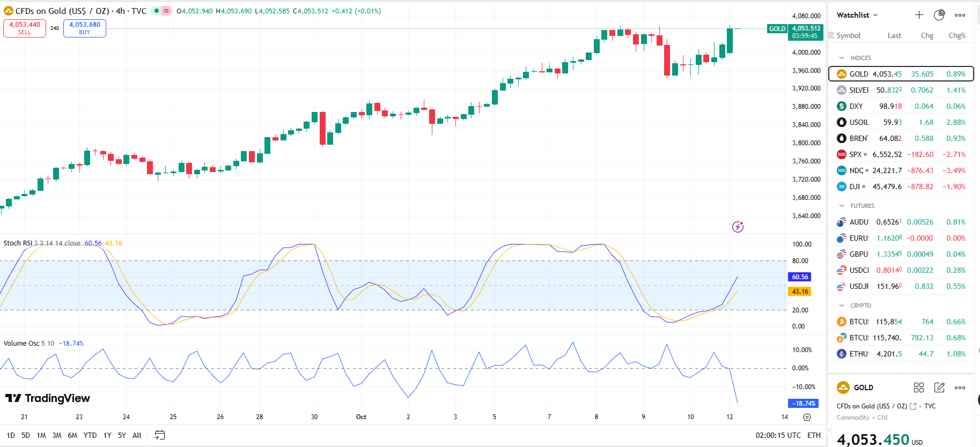Viewport: 980px width, 447px height.
Task: Open chart settings gear beside the date axis
Action: [807, 417]
